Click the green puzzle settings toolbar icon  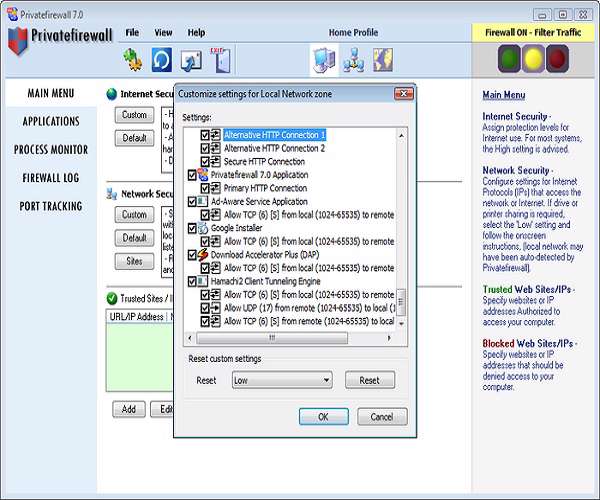[133, 60]
